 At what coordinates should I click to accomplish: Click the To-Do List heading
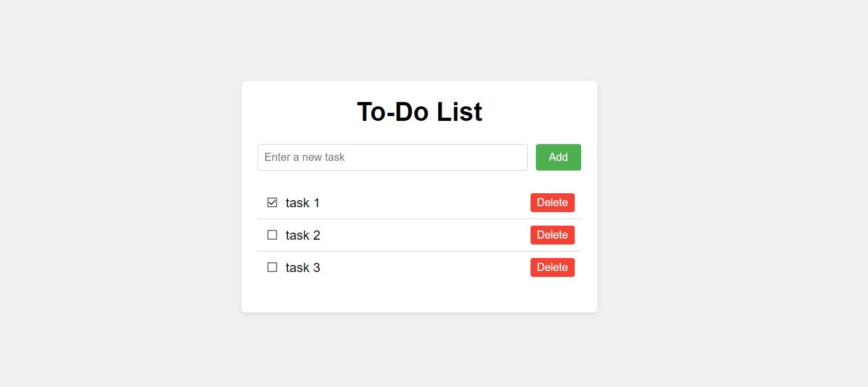click(x=420, y=112)
